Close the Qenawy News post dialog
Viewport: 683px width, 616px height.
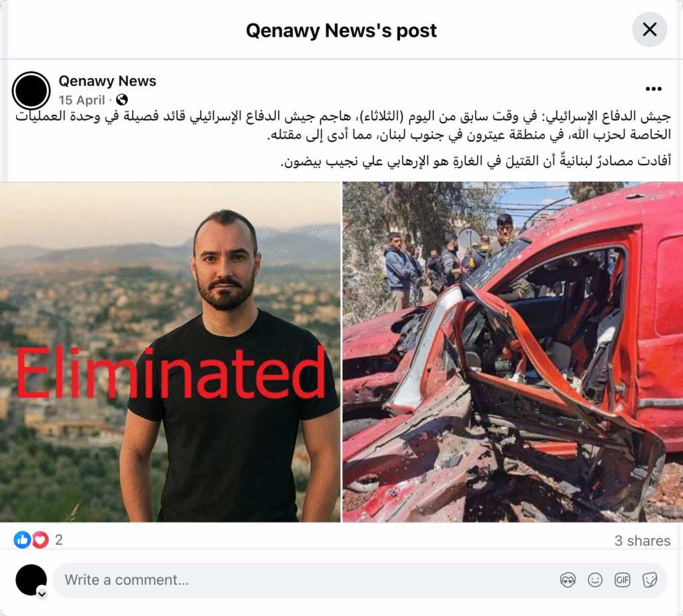pyautogui.click(x=650, y=29)
